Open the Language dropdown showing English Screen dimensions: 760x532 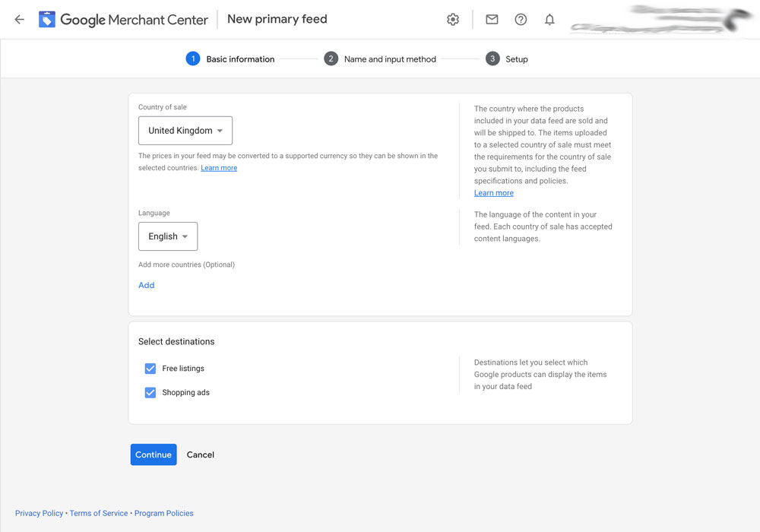point(168,236)
